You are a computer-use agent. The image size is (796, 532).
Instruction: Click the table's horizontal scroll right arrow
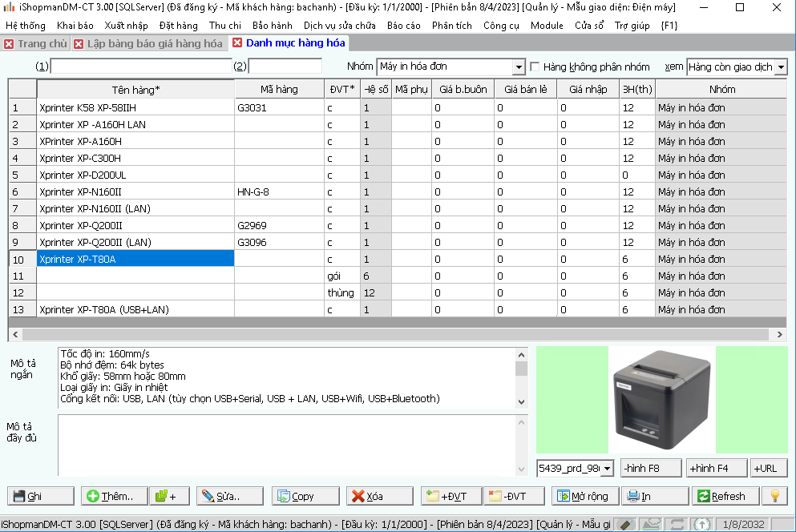coord(780,334)
